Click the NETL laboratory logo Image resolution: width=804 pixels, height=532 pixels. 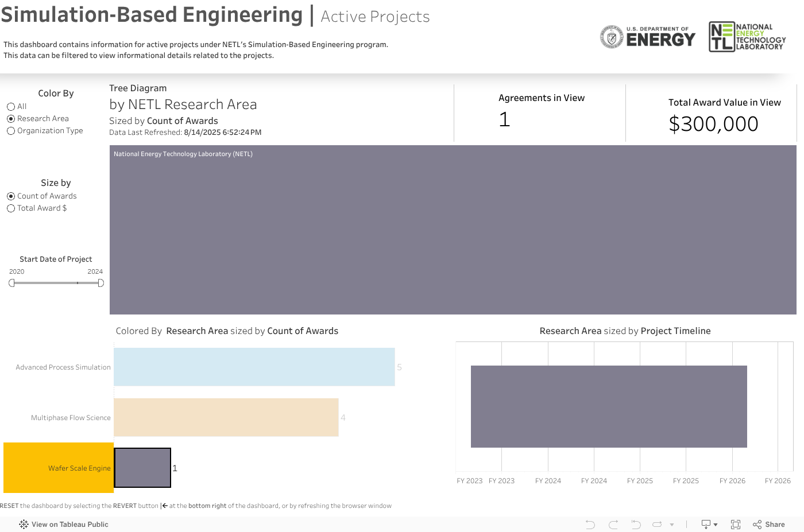click(x=747, y=37)
